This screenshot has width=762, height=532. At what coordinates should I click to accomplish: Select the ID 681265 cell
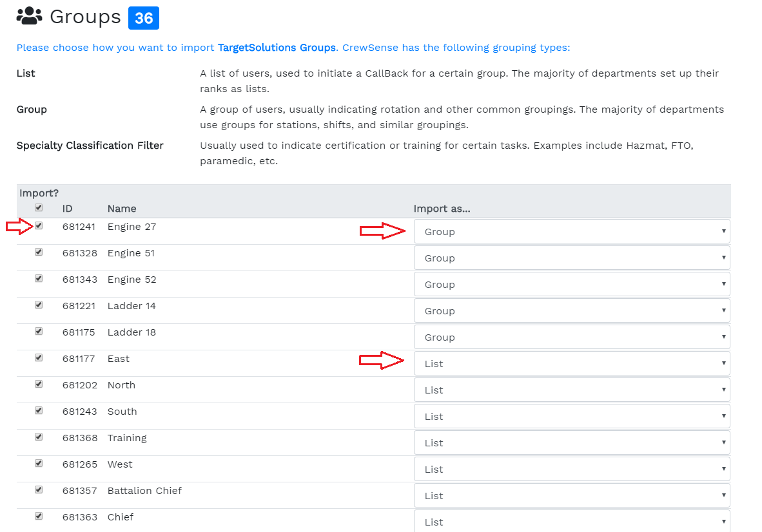(x=80, y=464)
